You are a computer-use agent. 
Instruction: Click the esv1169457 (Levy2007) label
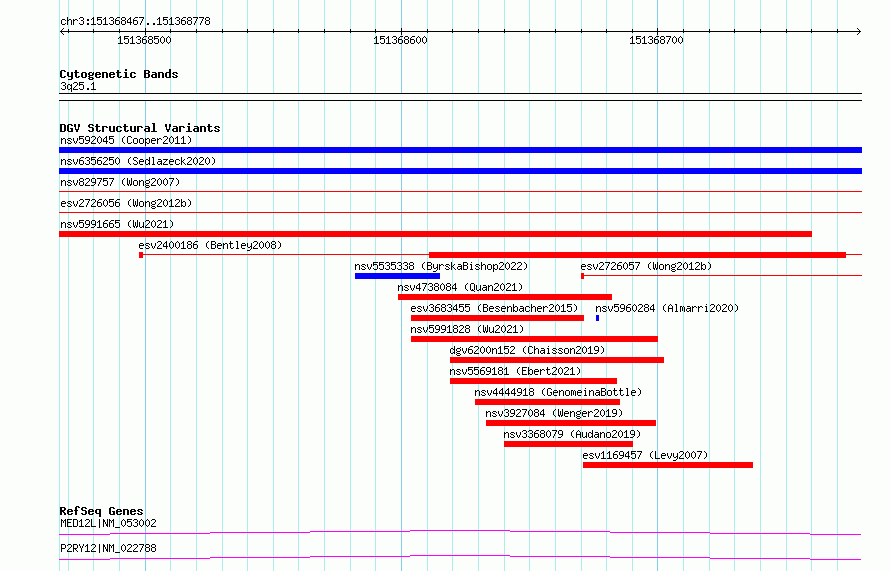pyautogui.click(x=645, y=455)
